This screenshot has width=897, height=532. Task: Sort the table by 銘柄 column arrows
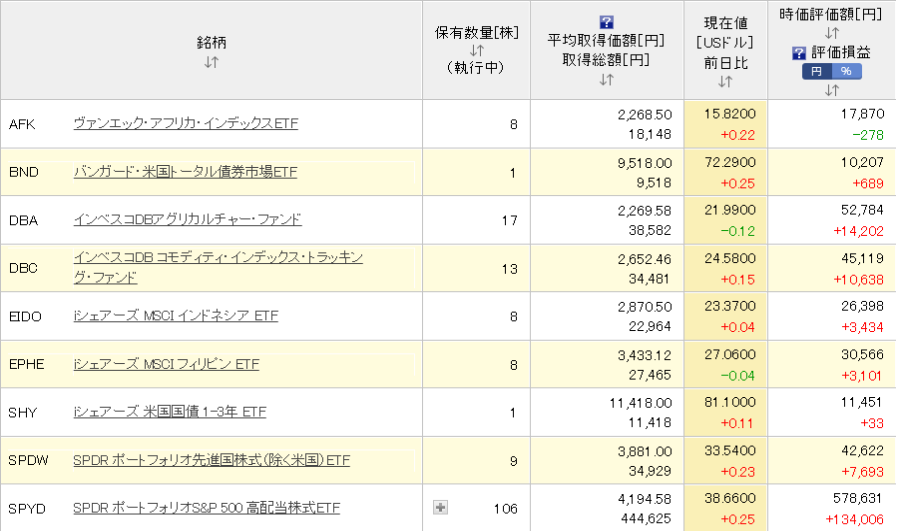pyautogui.click(x=211, y=62)
